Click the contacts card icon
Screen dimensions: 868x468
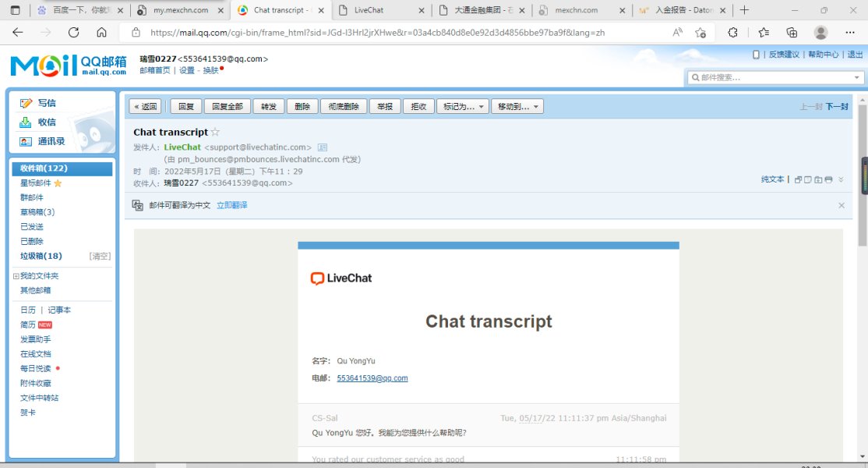pyautogui.click(x=26, y=141)
